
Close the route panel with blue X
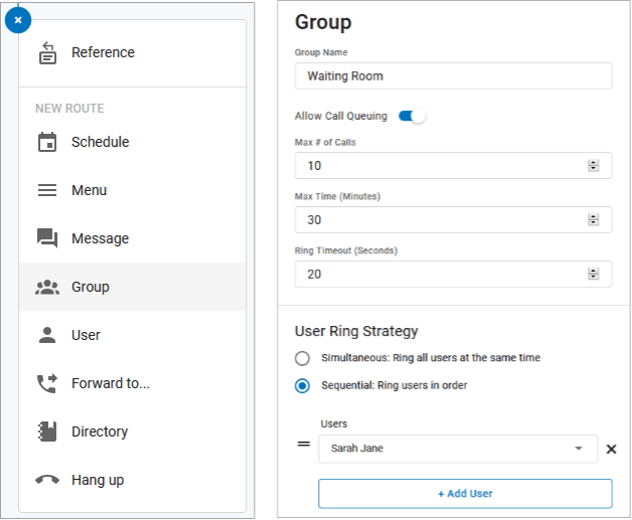[x=18, y=19]
